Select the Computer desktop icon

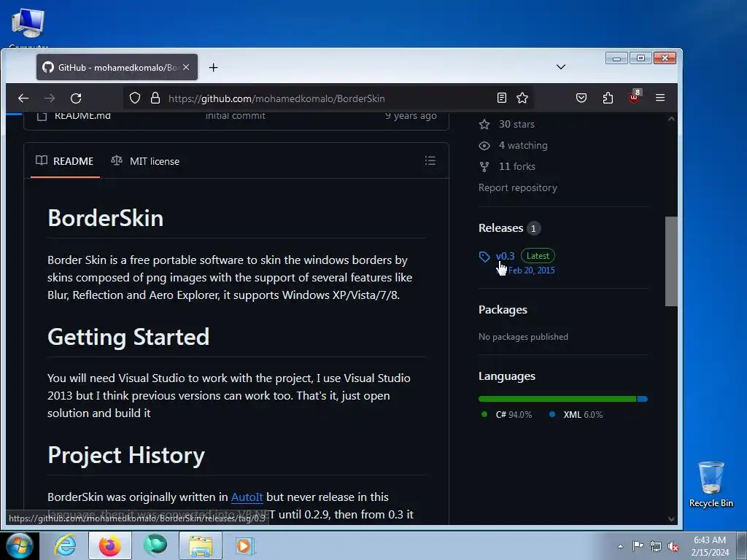coord(28,27)
